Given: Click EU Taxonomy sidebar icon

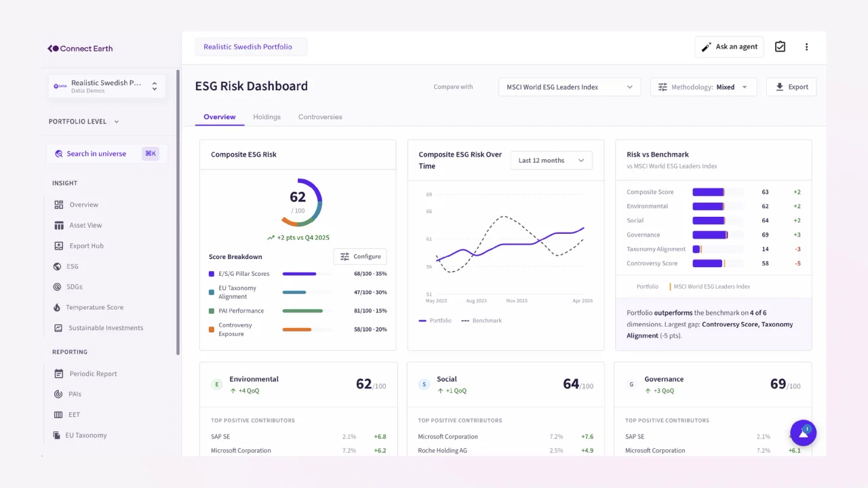Looking at the screenshot, I should (58, 435).
